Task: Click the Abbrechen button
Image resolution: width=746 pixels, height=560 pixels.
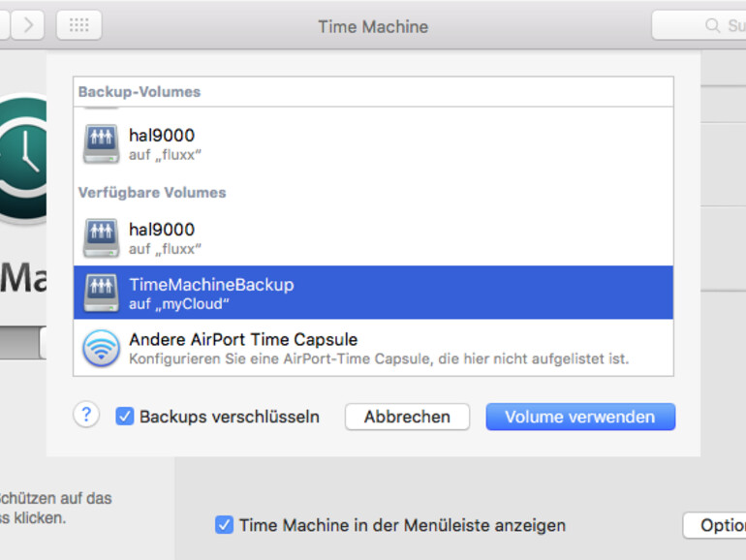Action: [407, 417]
